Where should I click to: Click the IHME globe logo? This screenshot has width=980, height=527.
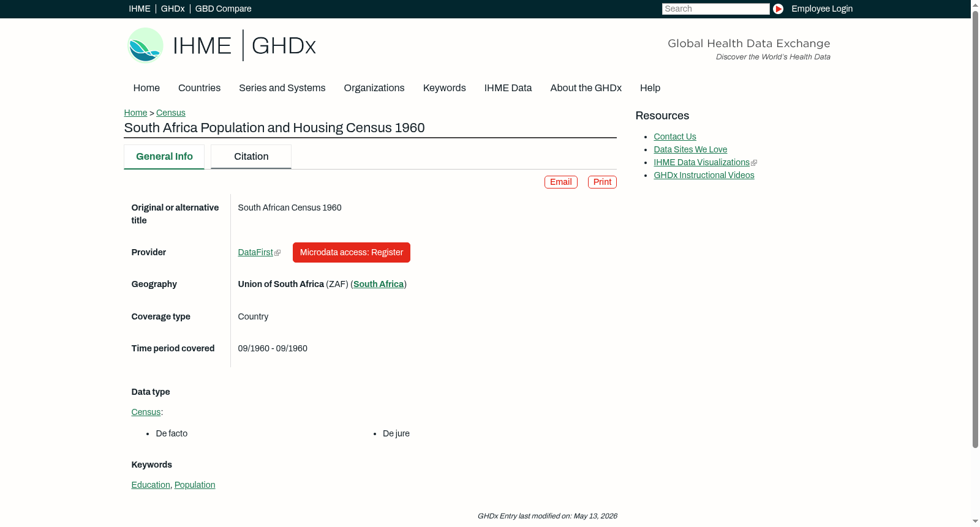(x=145, y=45)
